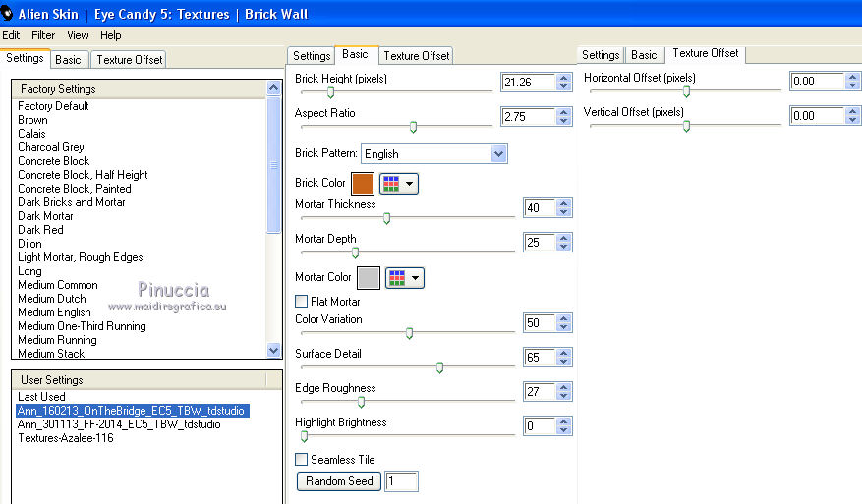Select the Charcoal Grey preset
862x504 pixels.
[x=50, y=147]
